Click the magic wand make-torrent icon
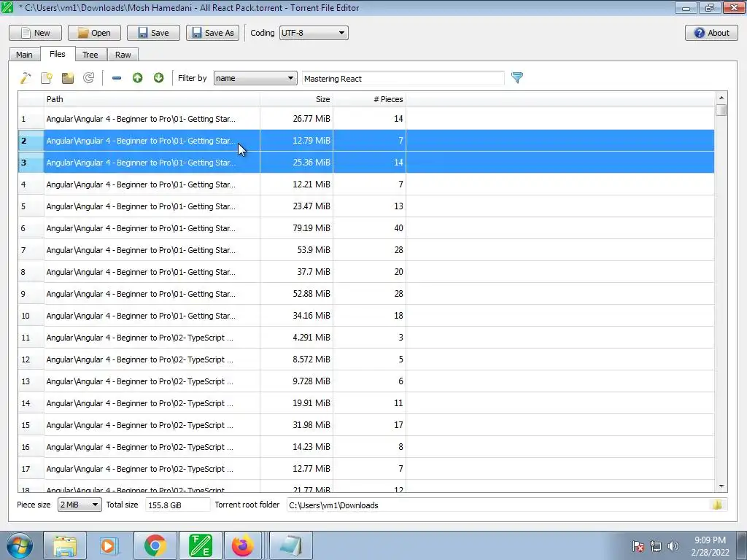This screenshot has width=747, height=560. (x=26, y=77)
